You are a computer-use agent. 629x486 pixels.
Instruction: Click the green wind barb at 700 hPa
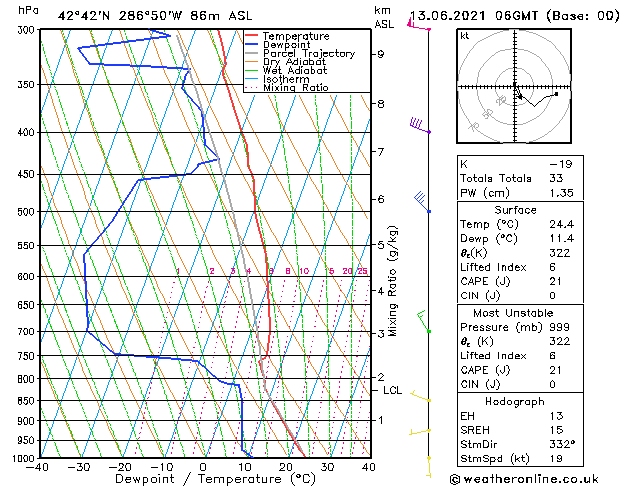tap(424, 321)
